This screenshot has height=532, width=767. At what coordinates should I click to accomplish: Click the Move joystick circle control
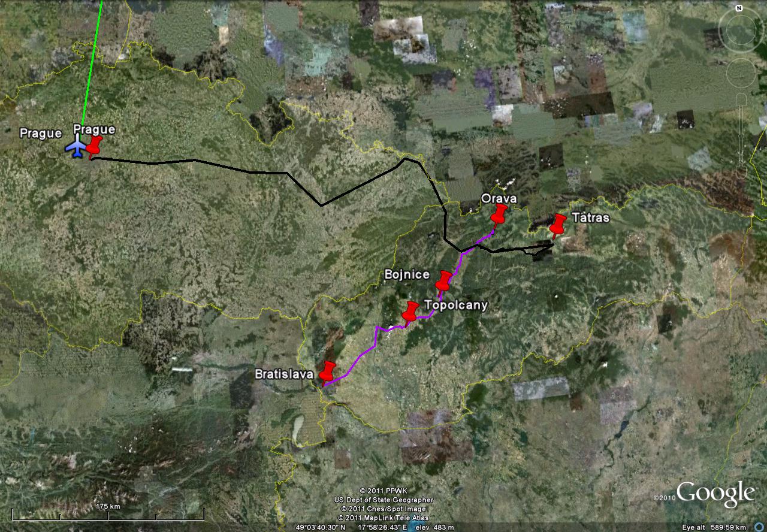(741, 73)
